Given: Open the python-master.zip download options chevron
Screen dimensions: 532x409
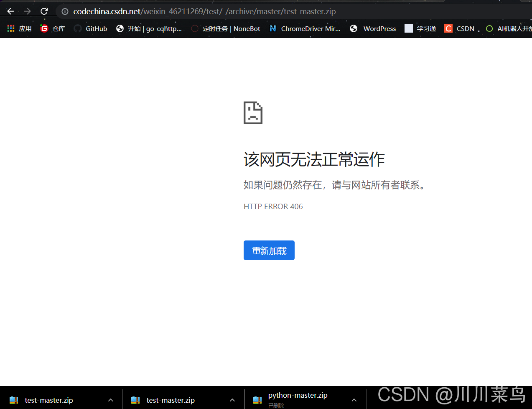Looking at the screenshot, I should (x=354, y=400).
